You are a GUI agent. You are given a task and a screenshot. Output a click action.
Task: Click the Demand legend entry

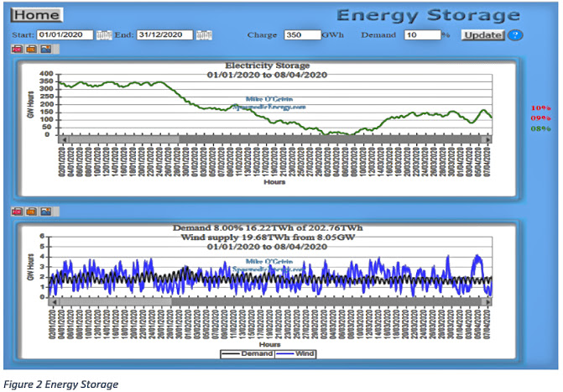tap(248, 354)
